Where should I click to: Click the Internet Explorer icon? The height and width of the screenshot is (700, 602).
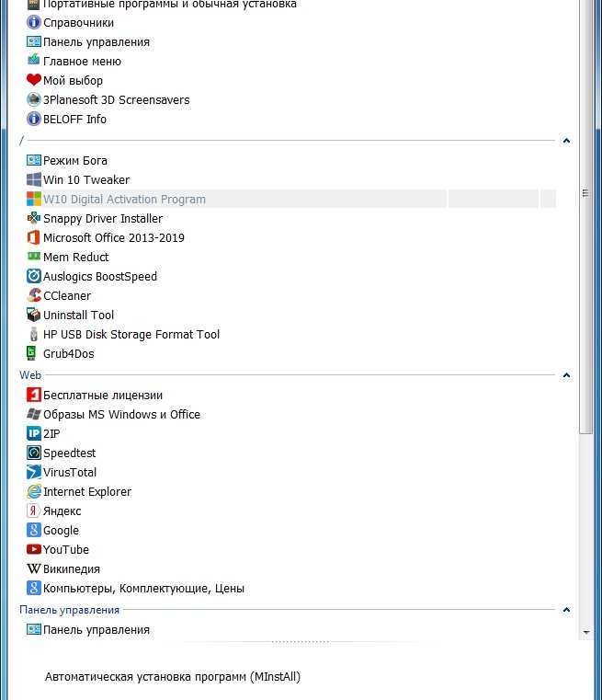click(33, 491)
